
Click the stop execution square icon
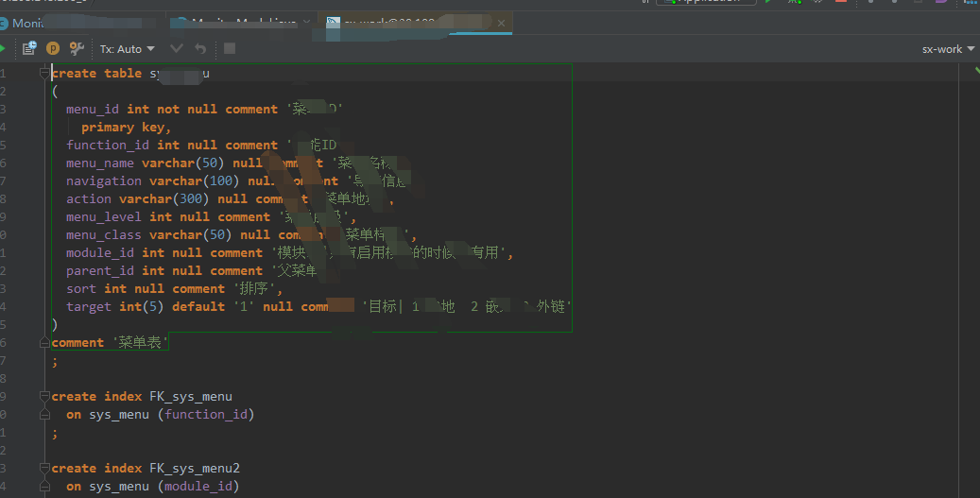pyautogui.click(x=230, y=48)
